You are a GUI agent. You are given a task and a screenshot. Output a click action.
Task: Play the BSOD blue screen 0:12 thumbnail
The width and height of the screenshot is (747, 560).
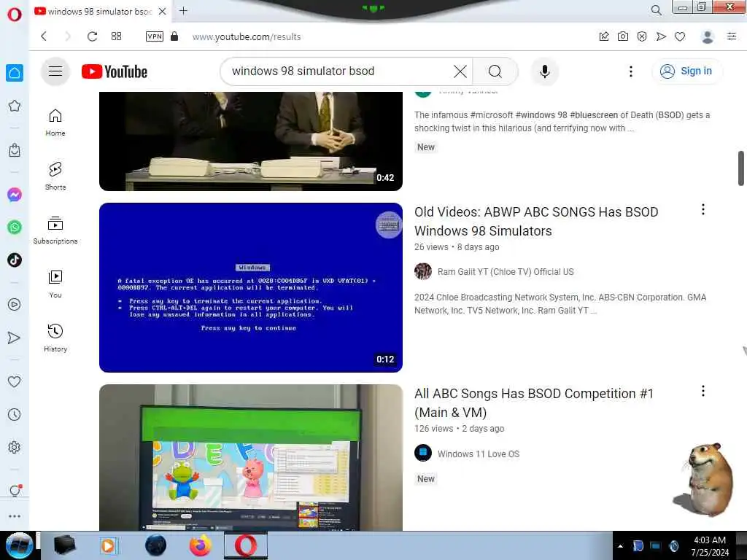pos(251,287)
